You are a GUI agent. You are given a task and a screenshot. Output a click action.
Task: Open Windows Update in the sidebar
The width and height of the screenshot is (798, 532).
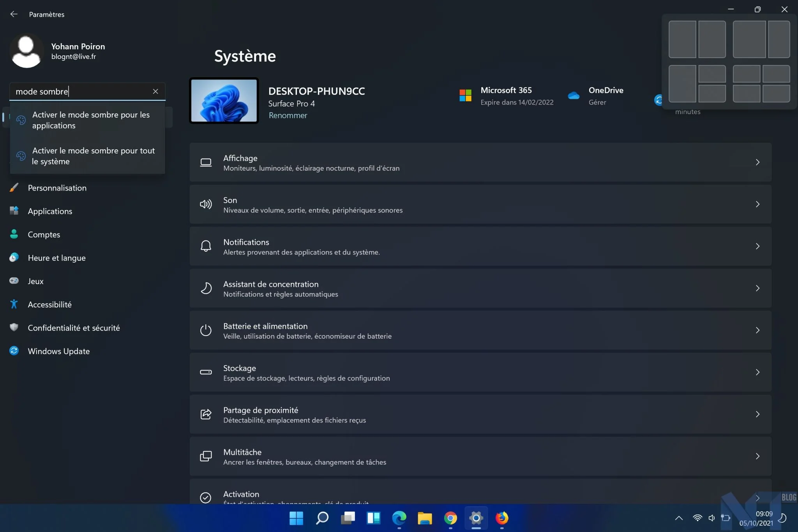[x=59, y=351]
